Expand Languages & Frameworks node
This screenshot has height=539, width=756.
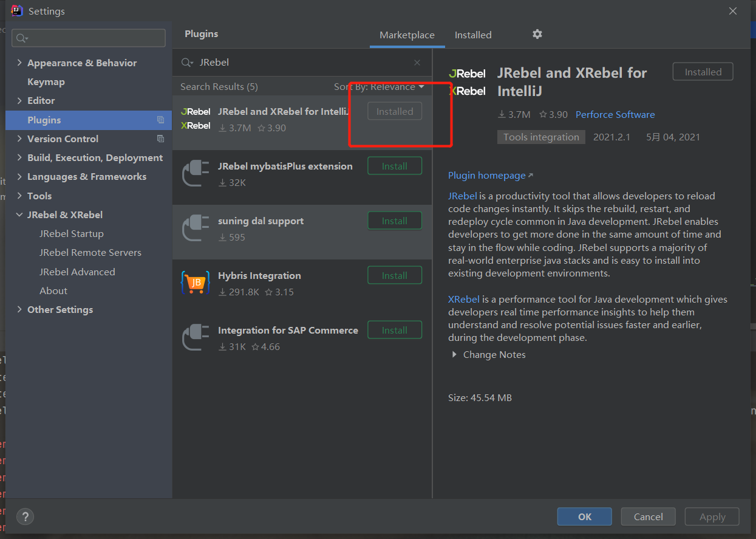19,176
